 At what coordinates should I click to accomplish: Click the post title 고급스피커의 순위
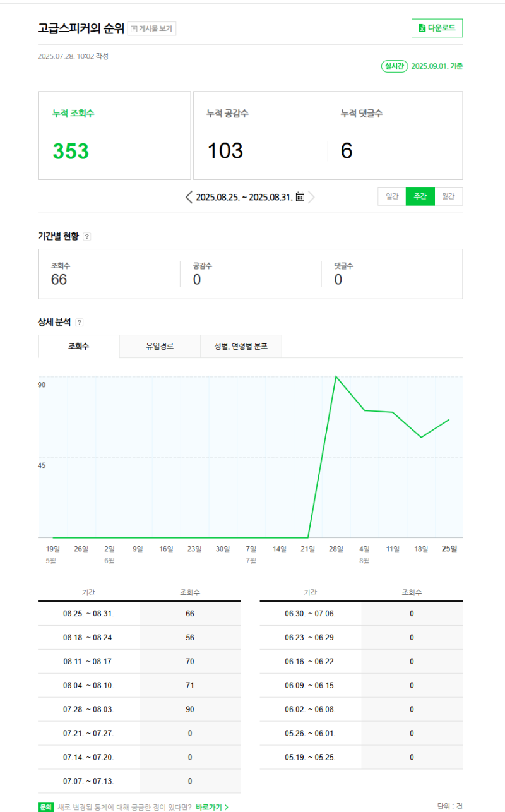pyautogui.click(x=81, y=28)
